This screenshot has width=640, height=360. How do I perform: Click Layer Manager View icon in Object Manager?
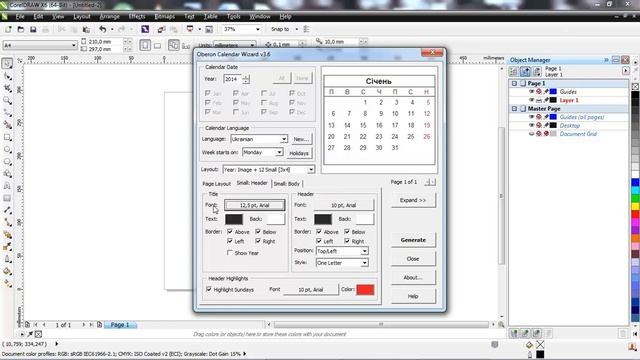537,72
